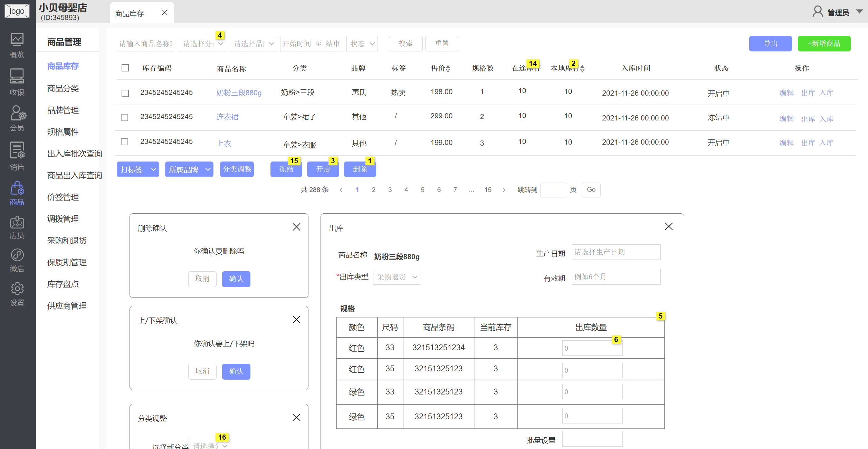Click the 重置 button
This screenshot has height=449, width=868.
(442, 43)
